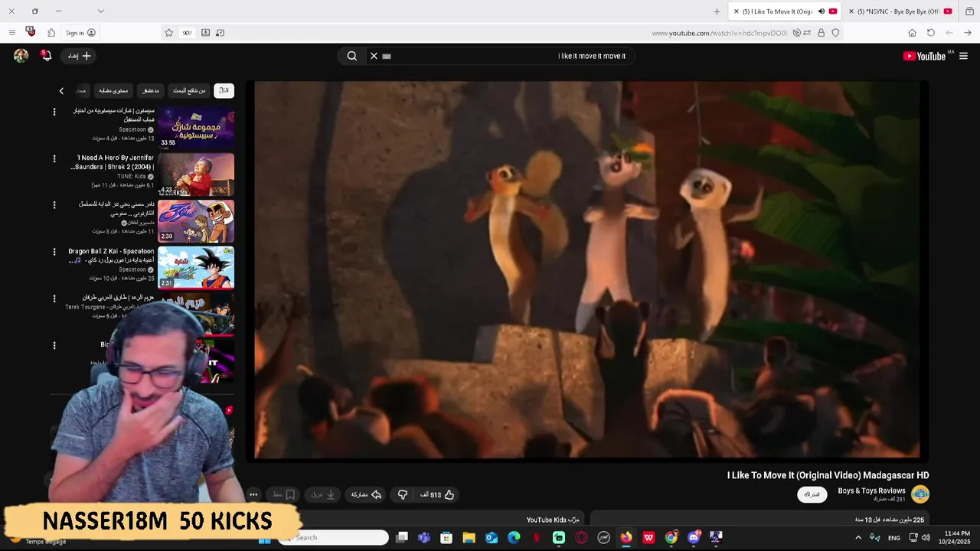The width and height of the screenshot is (980, 551).
Task: Open the uBlock shield extension icon
Action: 31,32
